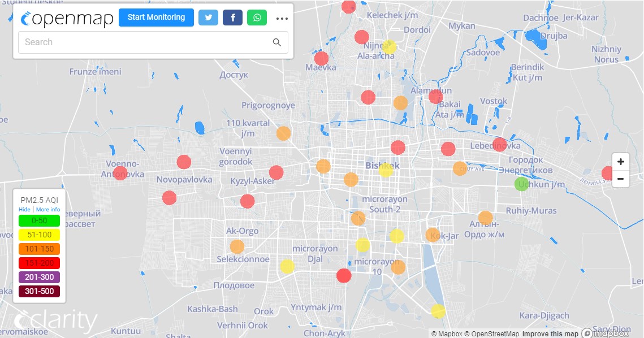
Task: Select the green sensor near Uchkun
Action: [522, 184]
